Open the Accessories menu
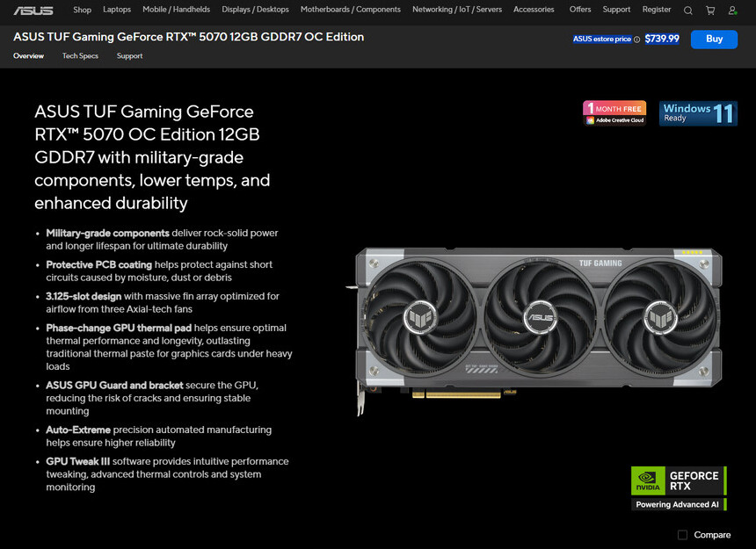 coord(534,10)
